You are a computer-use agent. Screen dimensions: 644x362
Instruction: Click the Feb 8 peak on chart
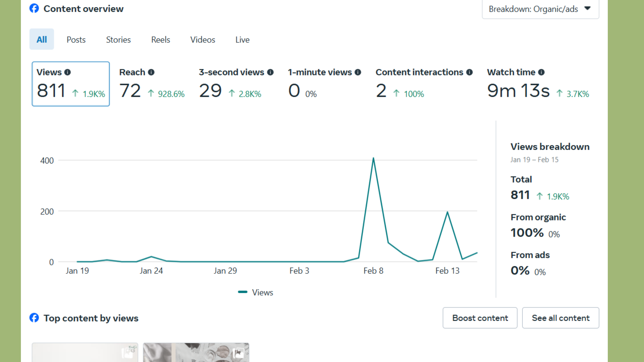(373, 158)
